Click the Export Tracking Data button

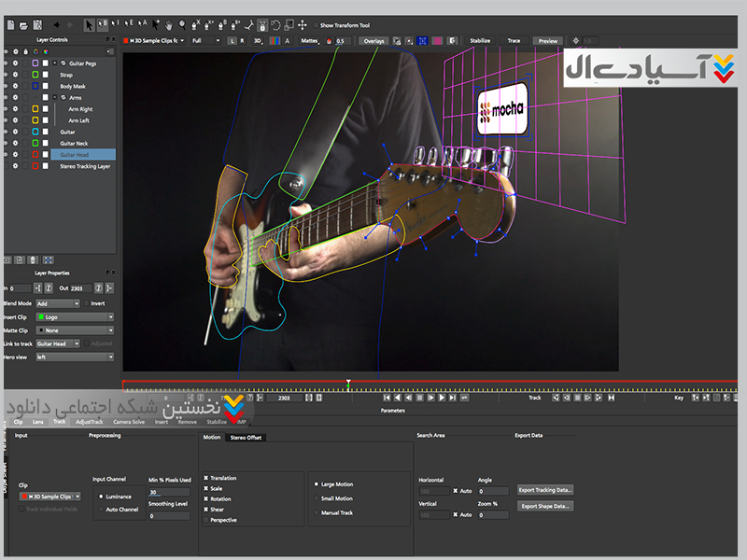tap(546, 489)
